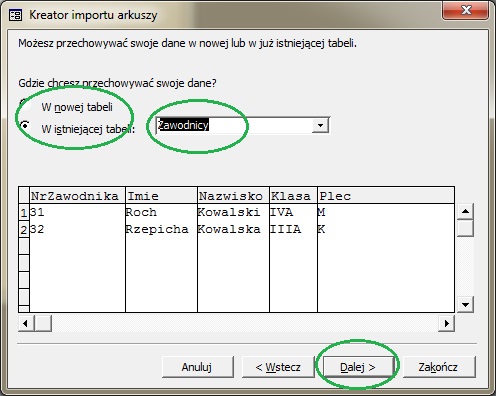
Task: Click the up arrow of the vertical scrollbar
Action: [465, 211]
